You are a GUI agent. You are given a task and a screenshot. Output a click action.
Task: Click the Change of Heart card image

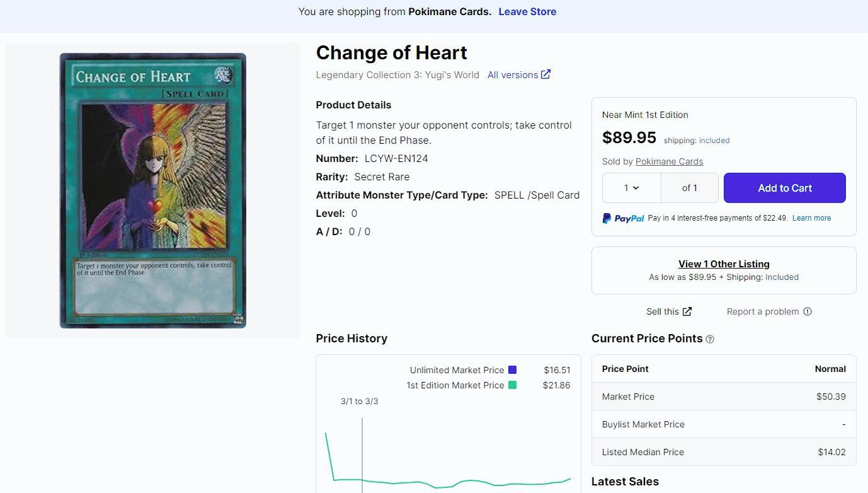coord(152,190)
